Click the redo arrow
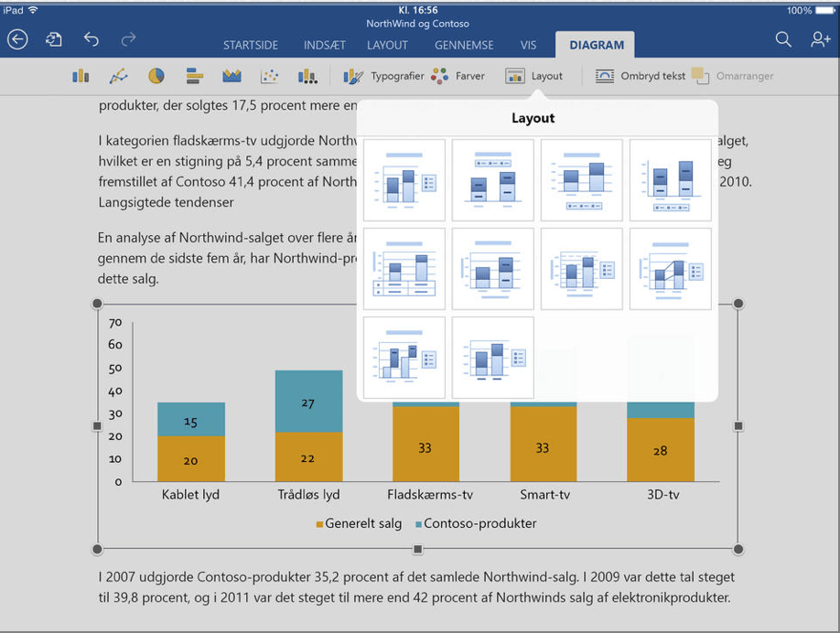The width and height of the screenshot is (840, 633). tap(129, 39)
